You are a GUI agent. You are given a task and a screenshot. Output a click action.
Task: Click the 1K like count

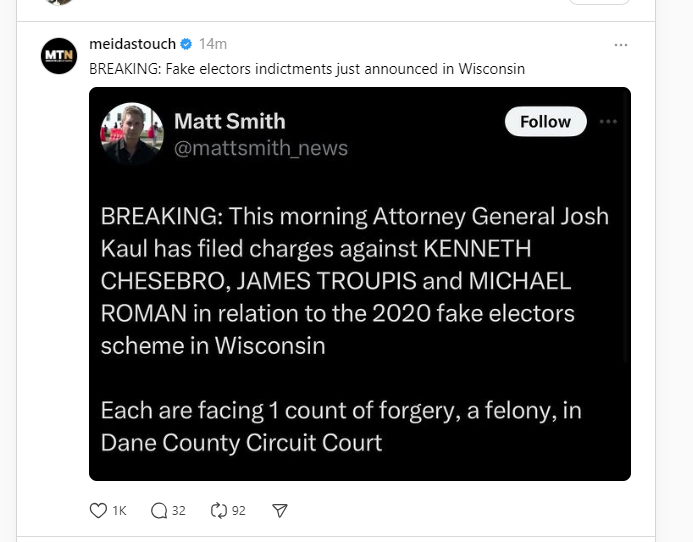(x=119, y=510)
